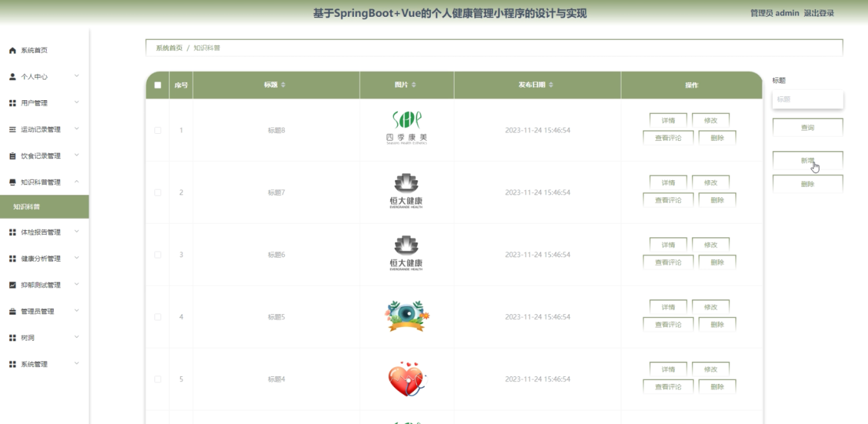The image size is (868, 424).
Task: Click the 标题 search input field
Action: [x=807, y=100]
